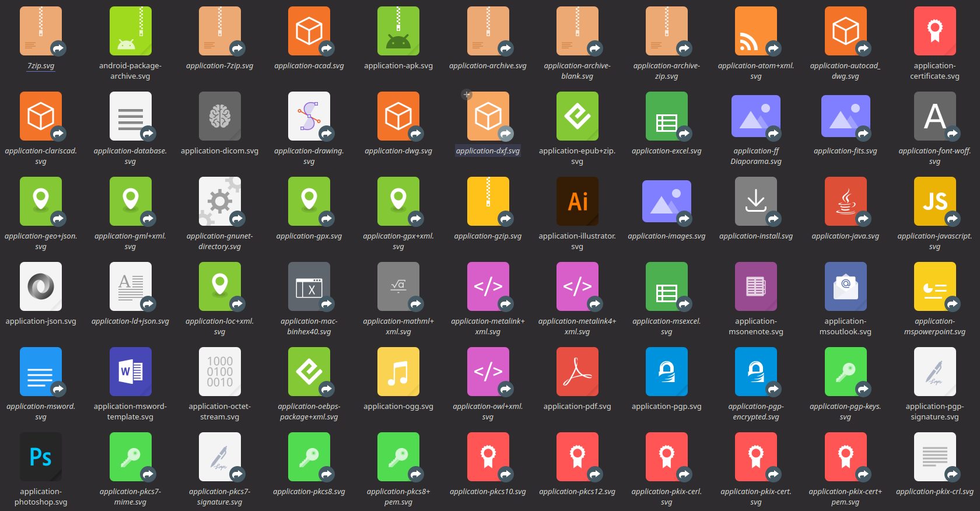Screen dimensions: 980x511
Task: Select the application-acad.svg cube icon
Action: pos(309,31)
